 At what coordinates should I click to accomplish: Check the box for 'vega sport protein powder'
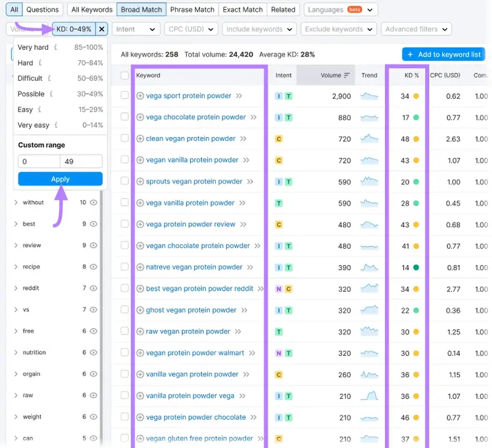125,95
